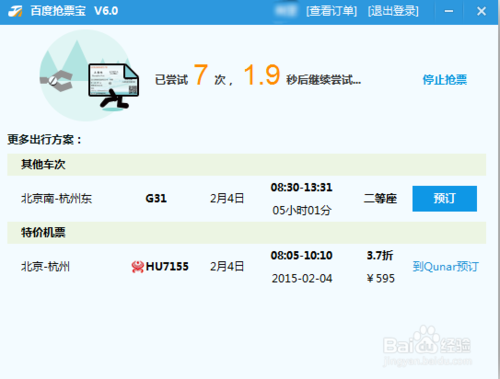
Task: Open 到Qunar预订 link for flight HU7155
Action: [446, 267]
